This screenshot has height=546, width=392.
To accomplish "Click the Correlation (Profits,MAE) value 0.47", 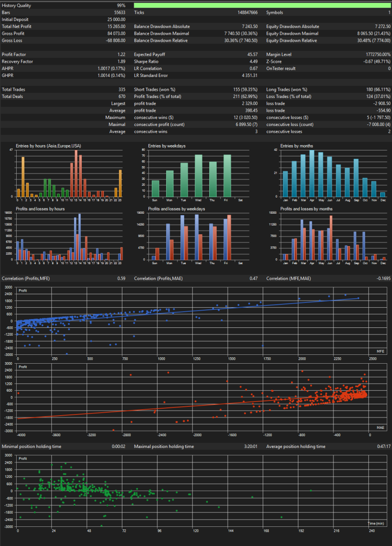I will click(x=254, y=278).
